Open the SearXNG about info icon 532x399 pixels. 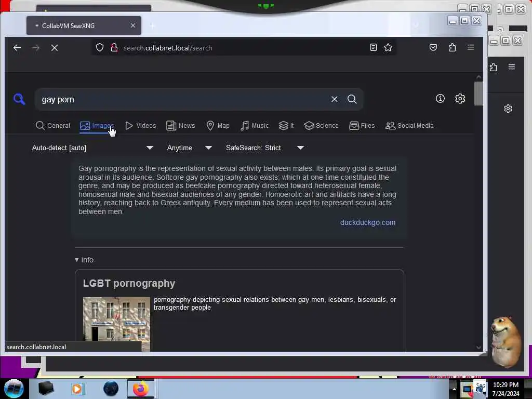click(x=440, y=98)
